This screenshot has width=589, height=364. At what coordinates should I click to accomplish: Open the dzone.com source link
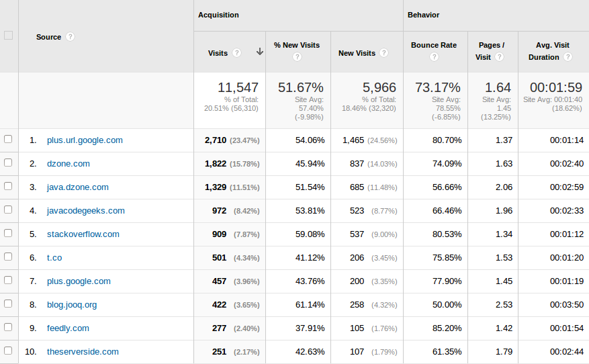[69, 164]
